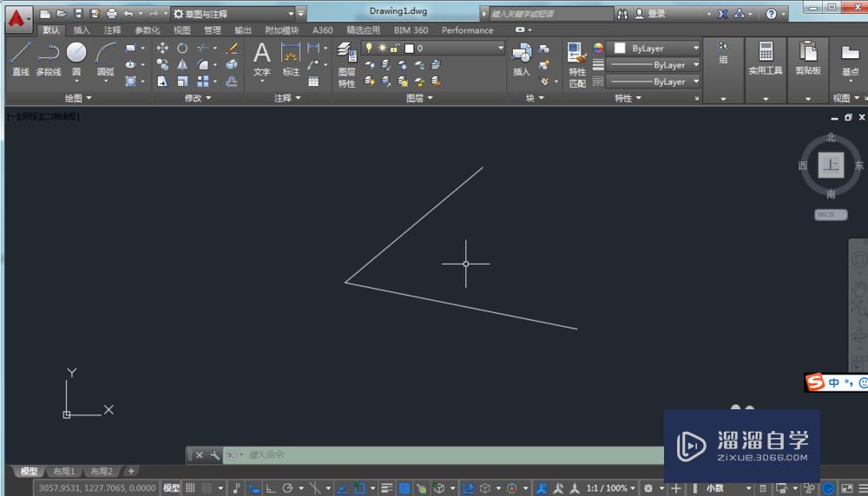This screenshot has height=496, width=868.
Task: Click Match Properties (特性匹配) icon
Action: pyautogui.click(x=577, y=65)
